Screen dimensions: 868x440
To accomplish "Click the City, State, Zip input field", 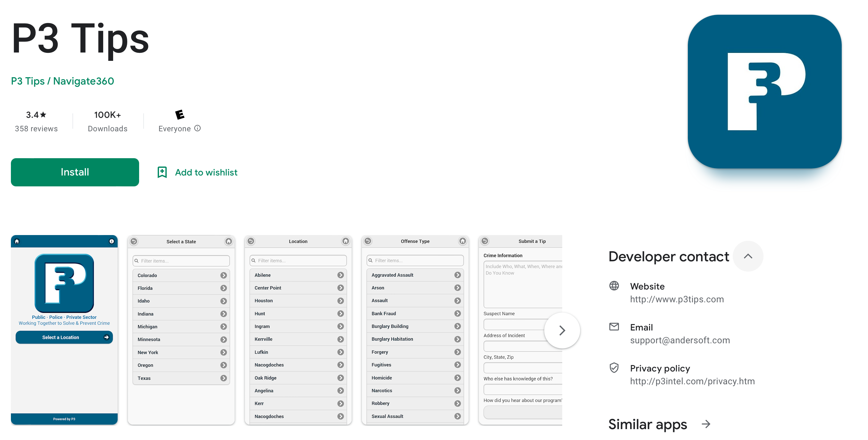I will click(522, 368).
